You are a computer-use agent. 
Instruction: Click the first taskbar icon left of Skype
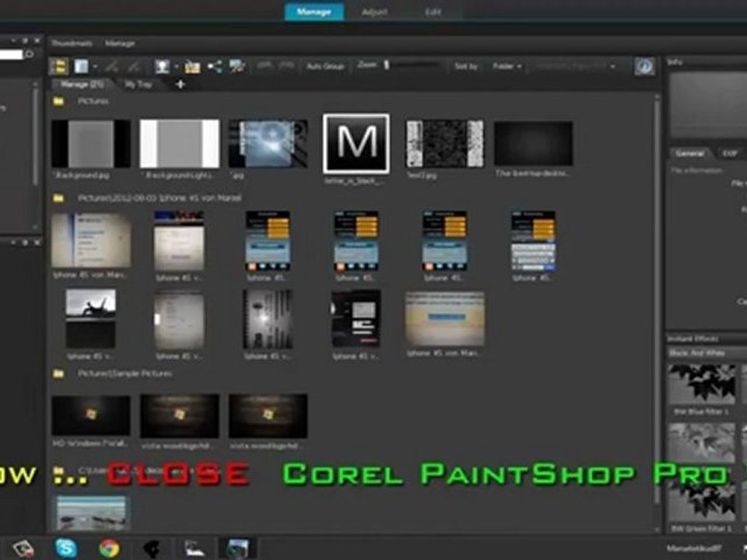pyautogui.click(x=23, y=549)
